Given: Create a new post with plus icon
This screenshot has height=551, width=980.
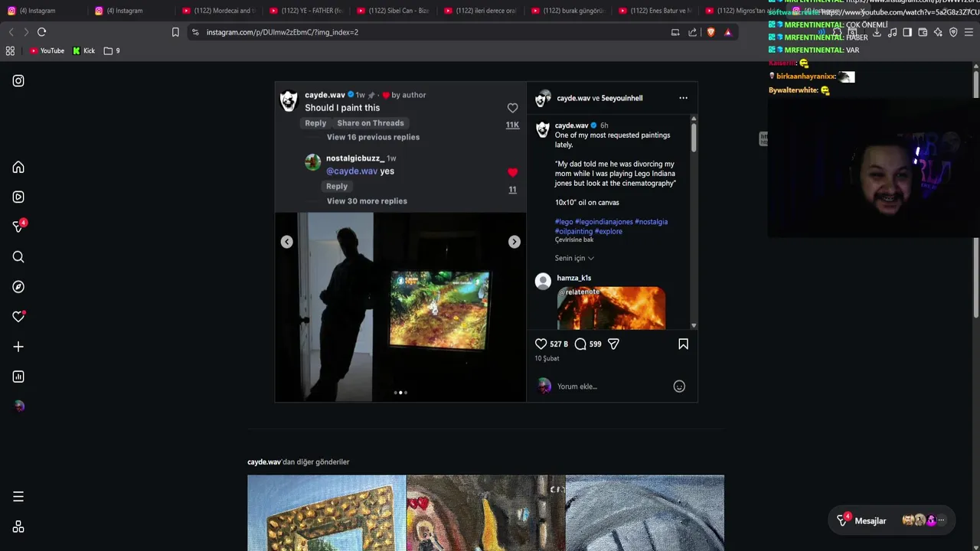Looking at the screenshot, I should 18,347.
